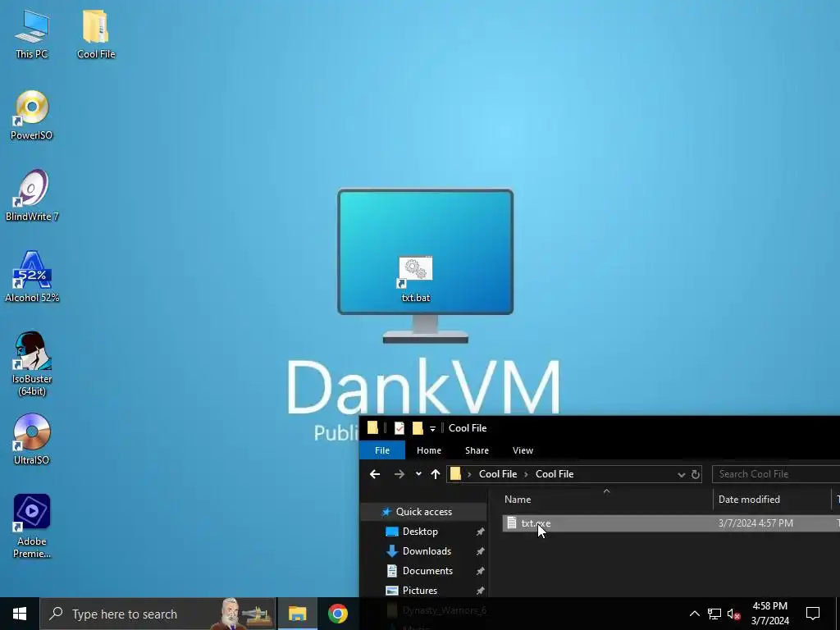Open recent locations dropdown arrow

tap(418, 474)
